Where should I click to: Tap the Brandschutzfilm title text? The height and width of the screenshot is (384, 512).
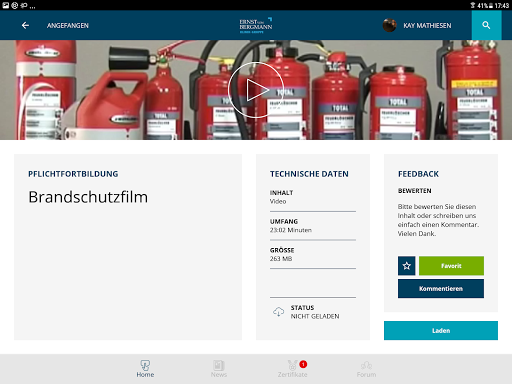pyautogui.click(x=88, y=197)
